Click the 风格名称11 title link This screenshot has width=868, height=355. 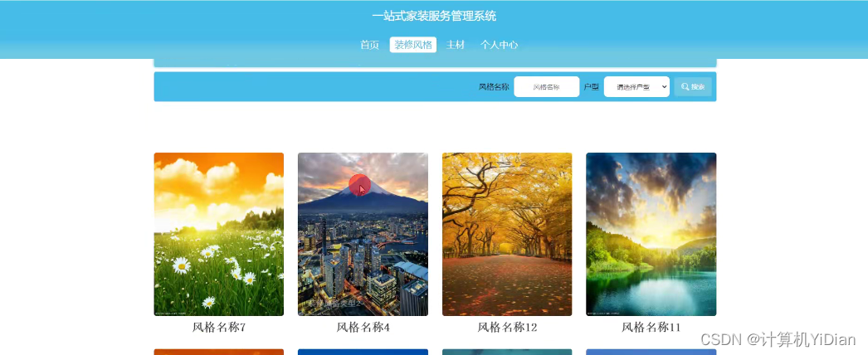coord(651,328)
